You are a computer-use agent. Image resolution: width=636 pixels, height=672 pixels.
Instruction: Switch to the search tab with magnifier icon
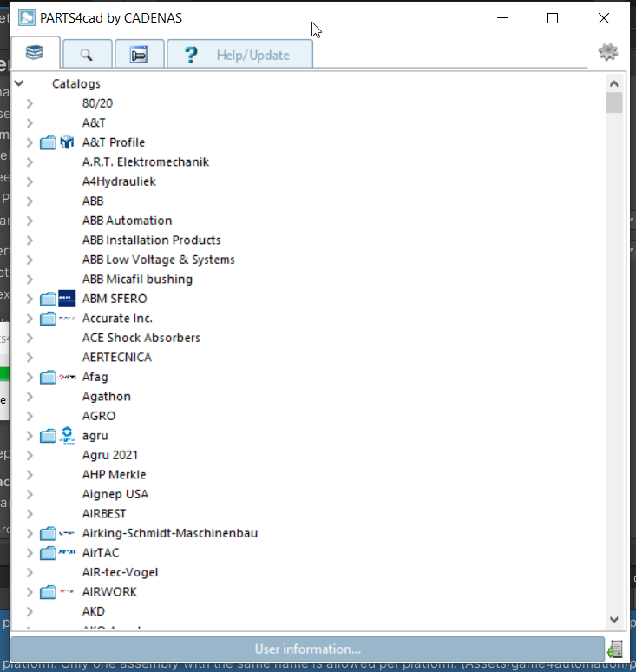pos(87,55)
